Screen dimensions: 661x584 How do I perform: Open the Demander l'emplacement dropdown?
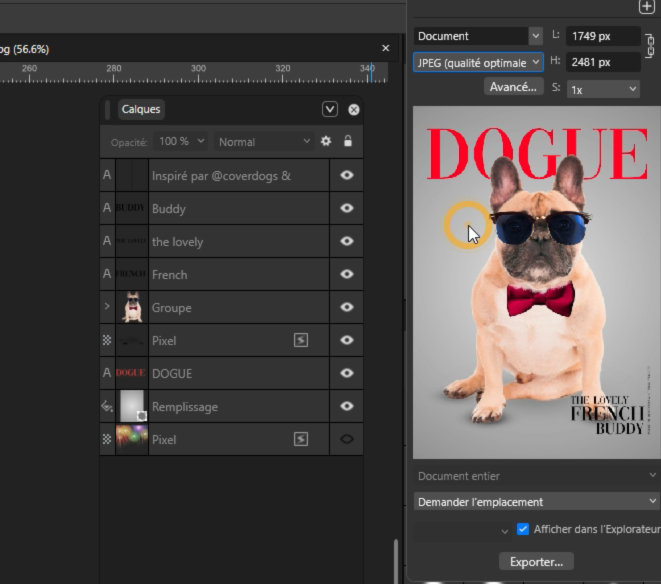536,501
